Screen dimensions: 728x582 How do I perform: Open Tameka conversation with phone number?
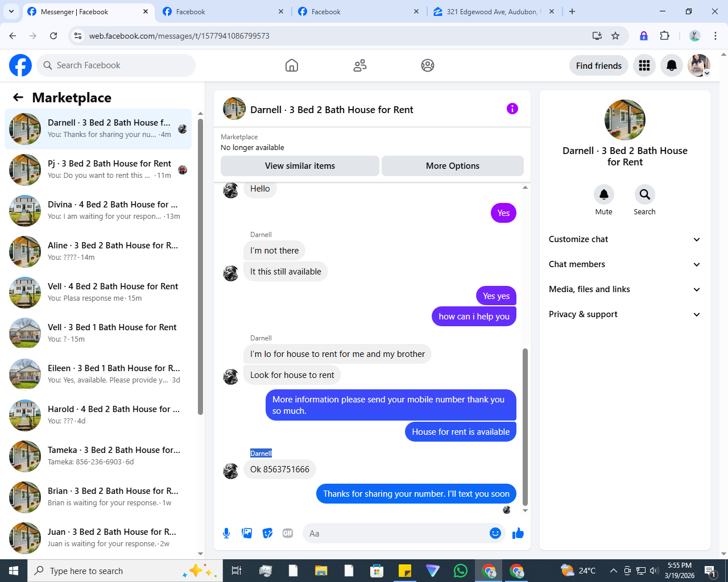point(98,456)
